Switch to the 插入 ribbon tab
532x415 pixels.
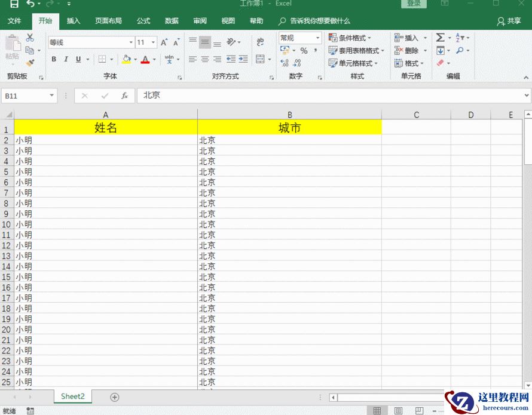point(74,21)
